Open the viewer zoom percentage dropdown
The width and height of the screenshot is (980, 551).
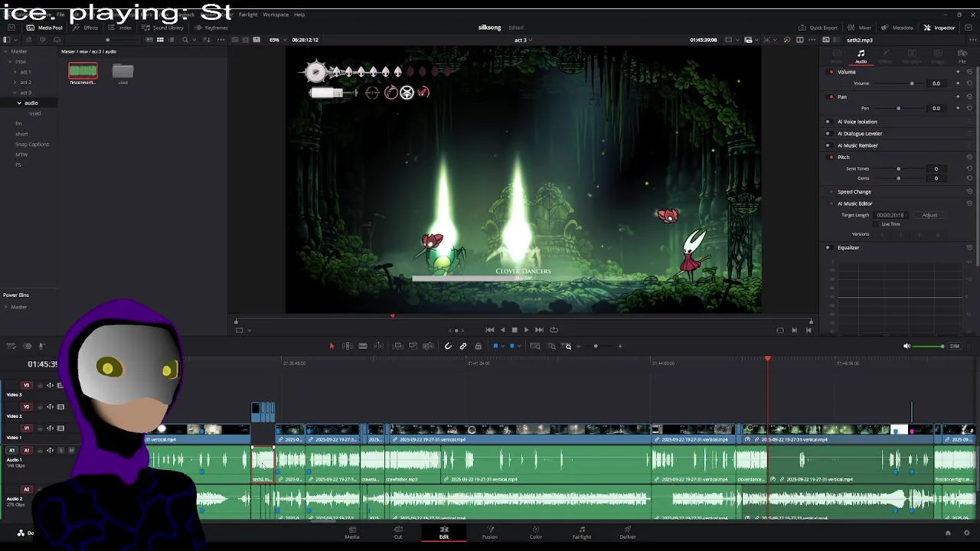pos(278,40)
